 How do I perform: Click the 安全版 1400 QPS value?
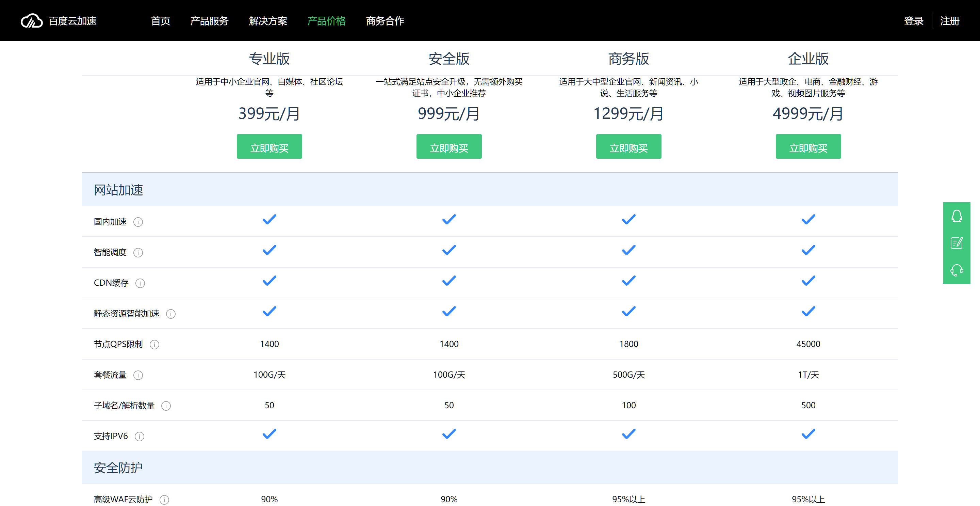click(449, 344)
